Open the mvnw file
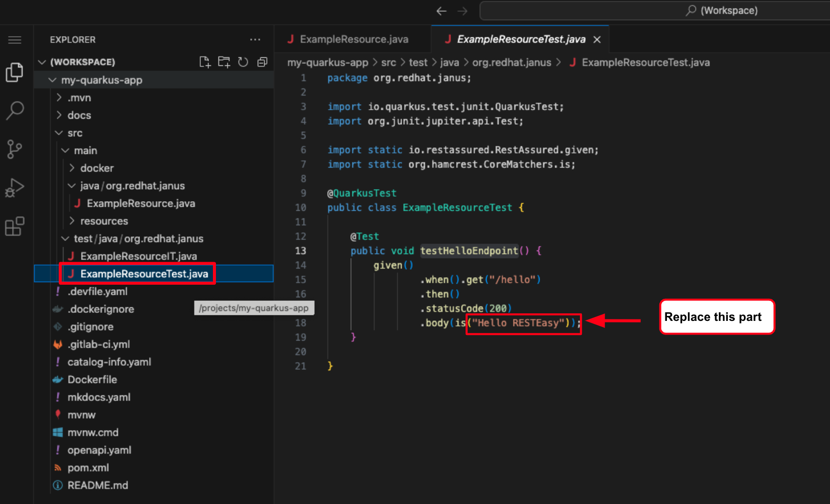This screenshot has width=830, height=504. pyautogui.click(x=154, y=414)
